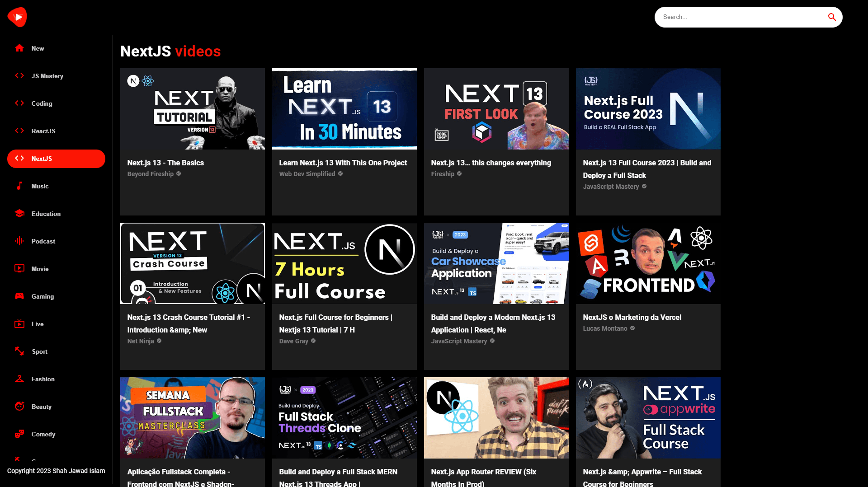Open the Full Stack Threads Clone thumbnail
The height and width of the screenshot is (487, 868).
point(344,418)
